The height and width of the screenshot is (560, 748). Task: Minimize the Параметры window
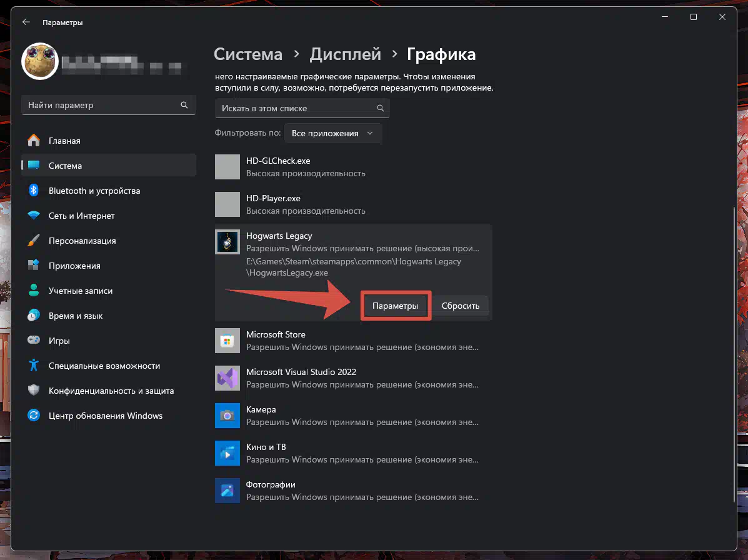coord(664,17)
